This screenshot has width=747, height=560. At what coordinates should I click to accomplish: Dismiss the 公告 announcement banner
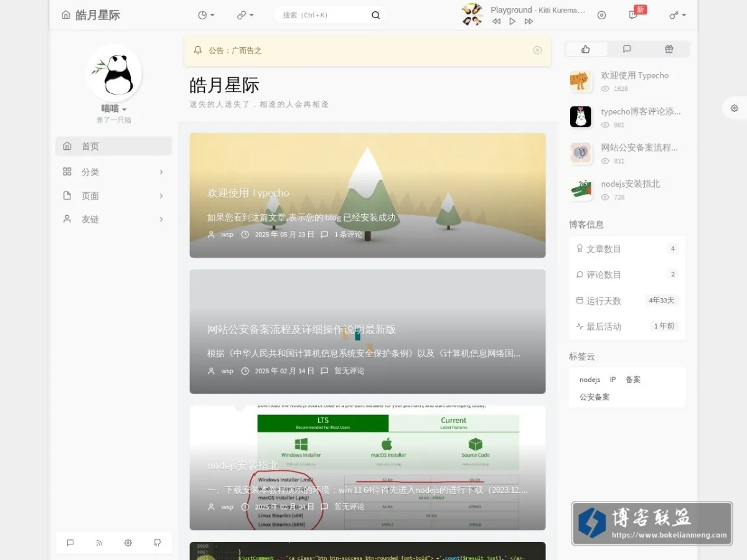[538, 50]
